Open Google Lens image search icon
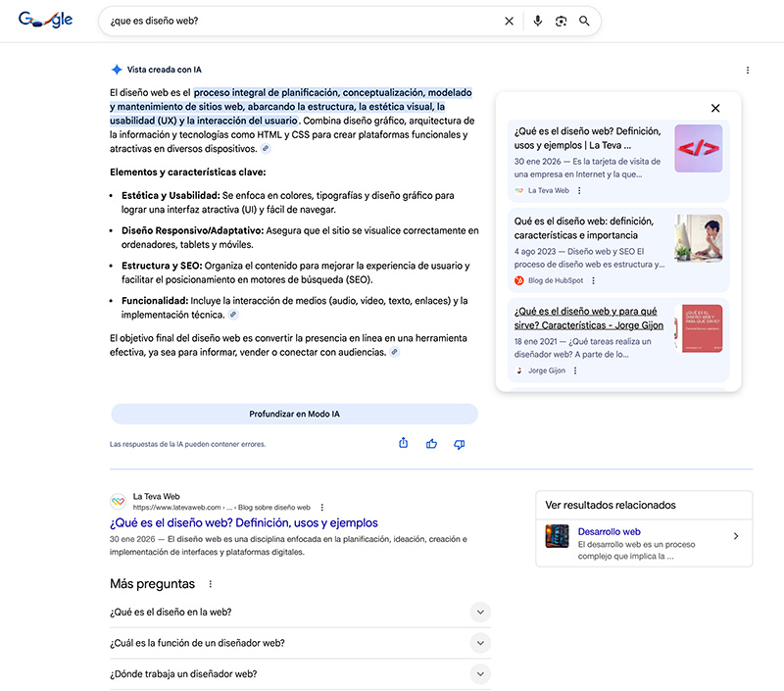 point(562,21)
